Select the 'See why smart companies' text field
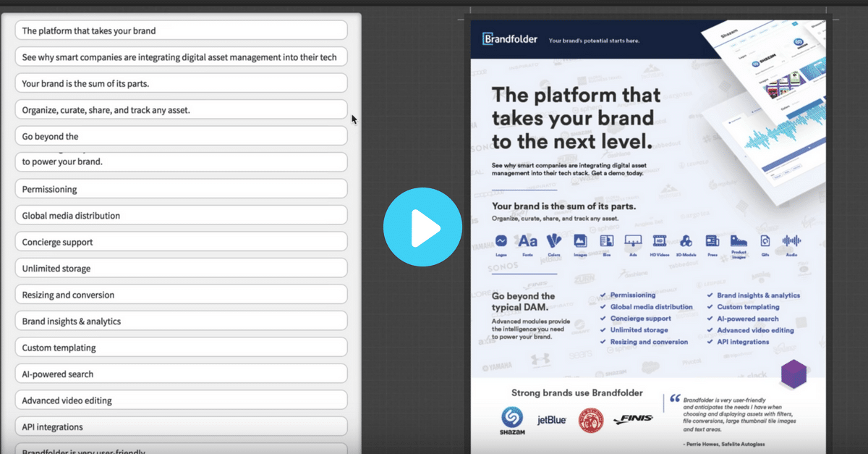The width and height of the screenshot is (868, 454). tap(181, 57)
